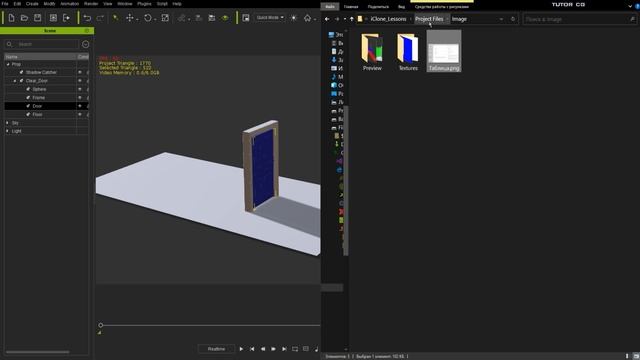Toggle the sun lighting icon in toolbar
The image size is (640, 360).
[x=294, y=18]
